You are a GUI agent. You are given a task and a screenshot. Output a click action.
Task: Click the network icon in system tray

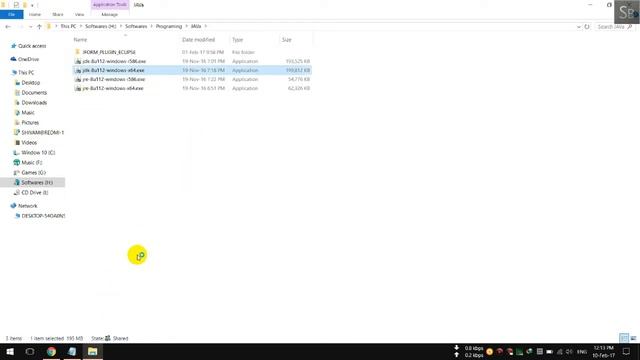[x=560, y=352]
